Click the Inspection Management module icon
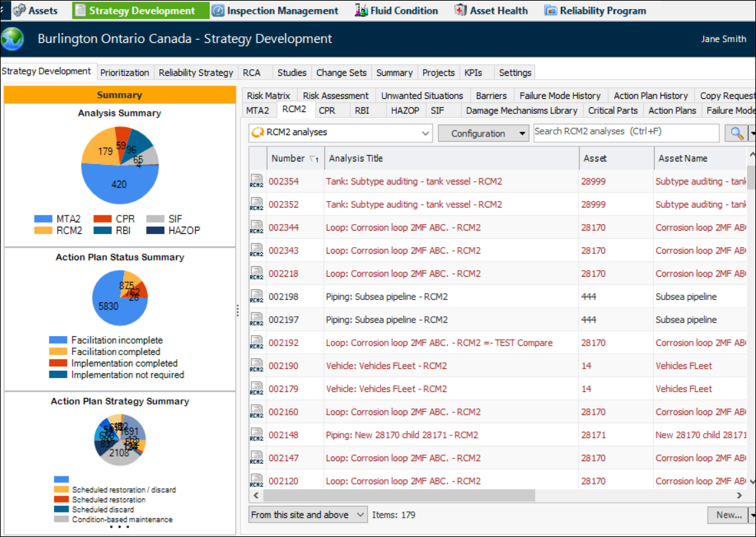756x537 pixels. coord(218,11)
